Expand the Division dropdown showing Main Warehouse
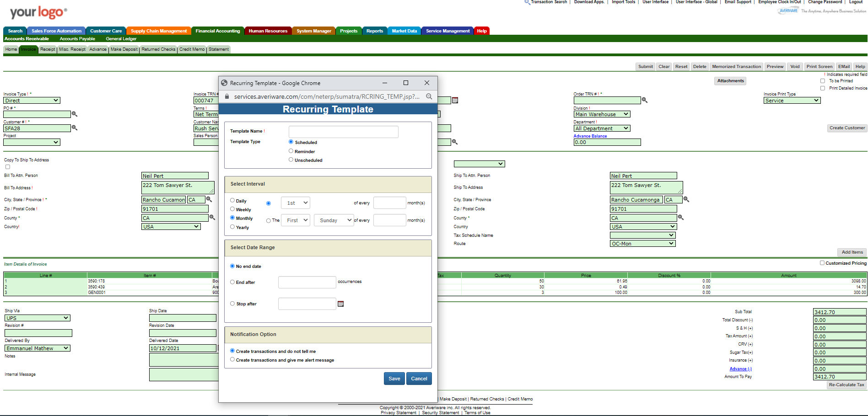The height and width of the screenshot is (416, 868). pos(602,114)
